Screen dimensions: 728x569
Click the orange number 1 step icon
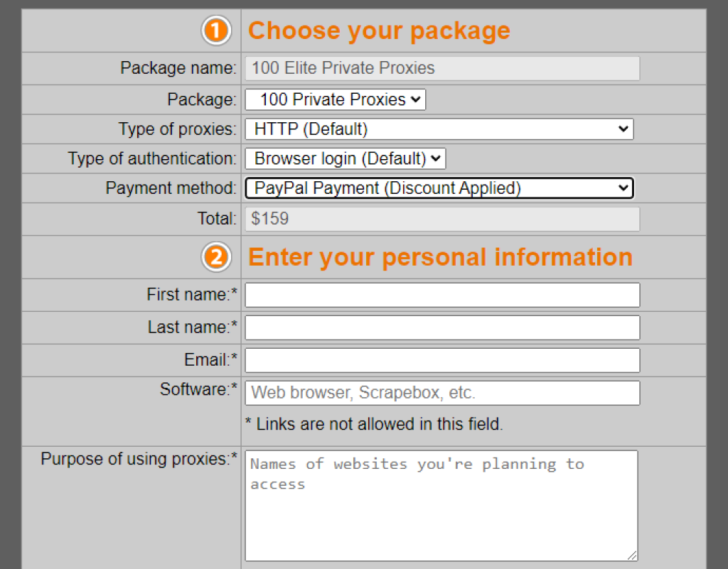point(216,31)
